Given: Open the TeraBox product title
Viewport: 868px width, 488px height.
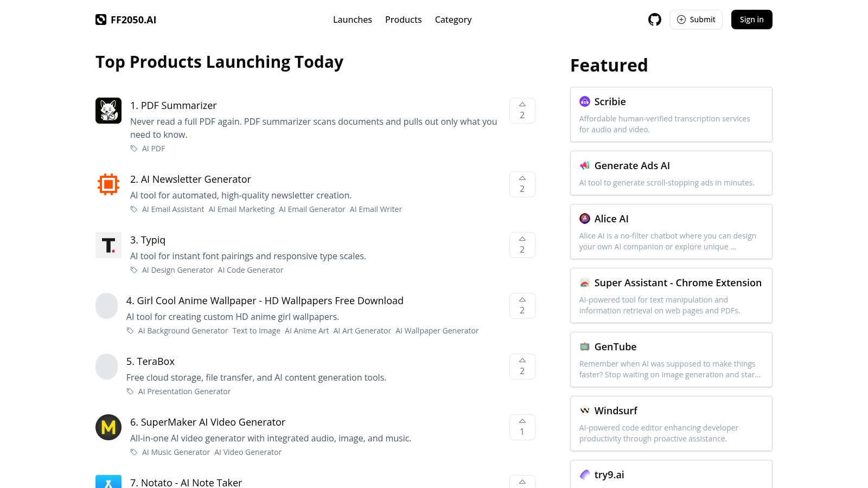Looking at the screenshot, I should click(150, 361).
